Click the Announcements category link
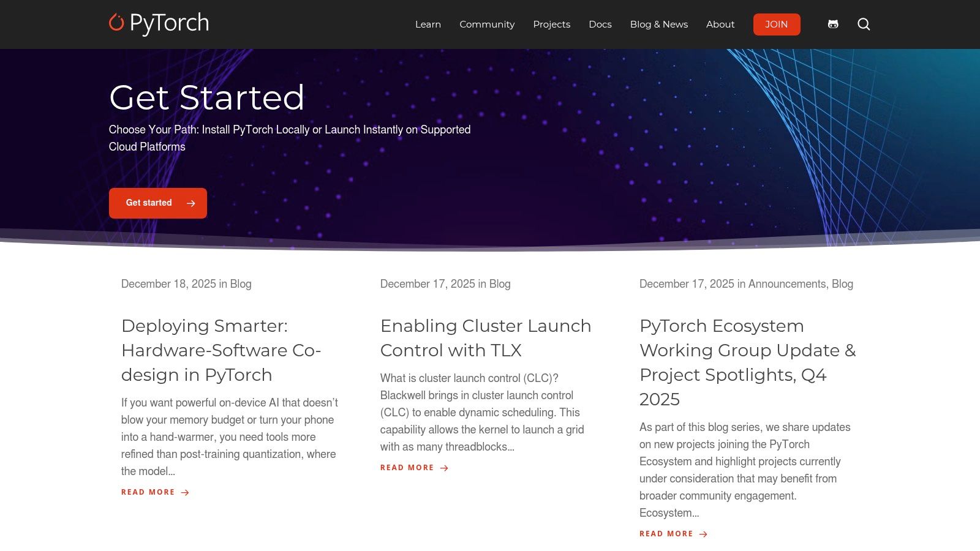980x551 pixels. pyautogui.click(x=787, y=284)
